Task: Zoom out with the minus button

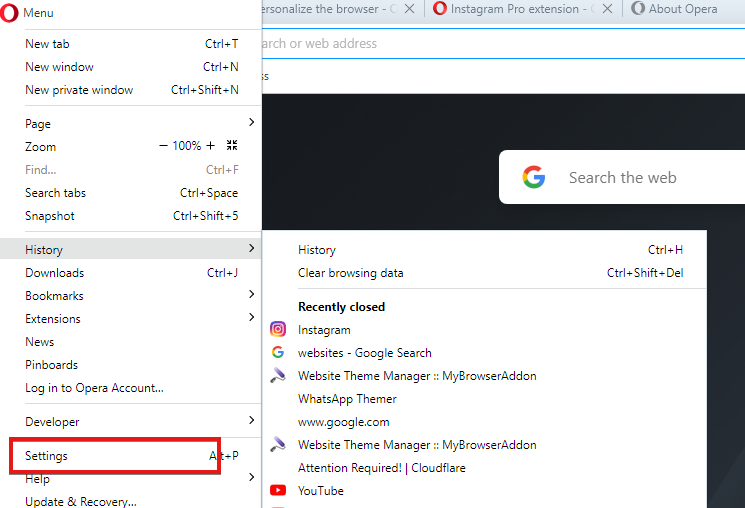Action: coord(163,146)
